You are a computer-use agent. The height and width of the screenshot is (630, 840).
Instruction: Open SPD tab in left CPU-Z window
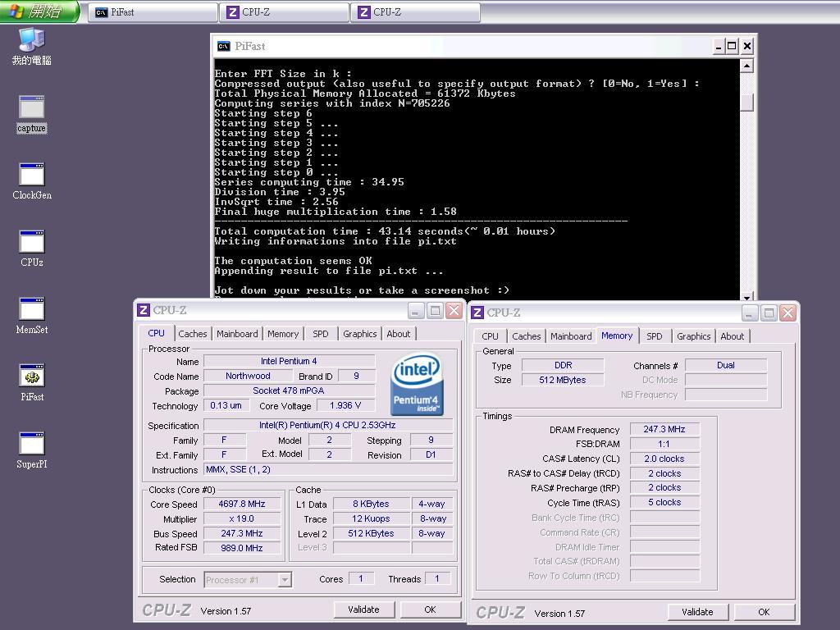321,334
